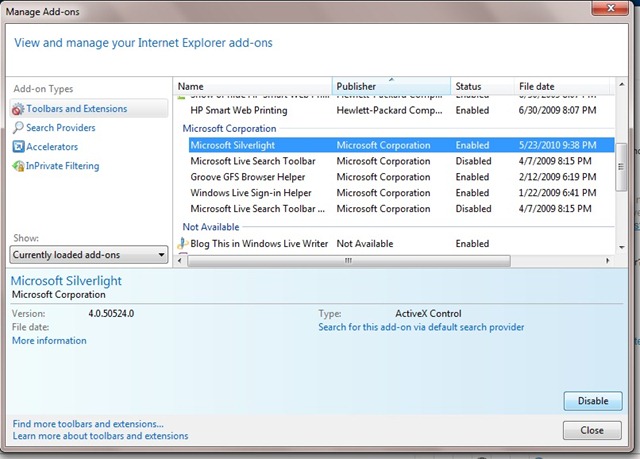Click Disabled status of the 'Microsoft Live Search Toolbar ...' row

[x=473, y=209]
